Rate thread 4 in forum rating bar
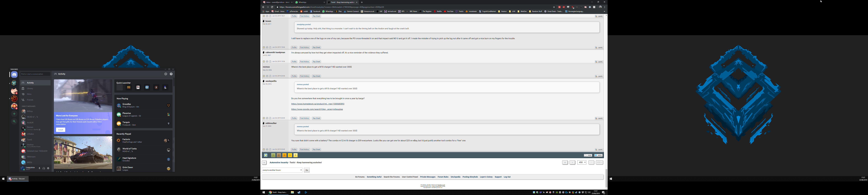The image size is (868, 195). (290, 155)
